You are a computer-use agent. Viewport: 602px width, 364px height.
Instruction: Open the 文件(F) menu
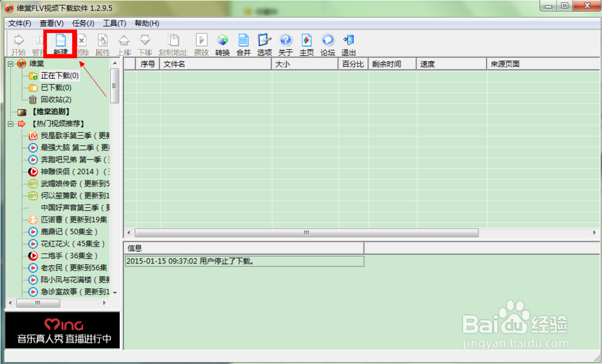tap(20, 23)
